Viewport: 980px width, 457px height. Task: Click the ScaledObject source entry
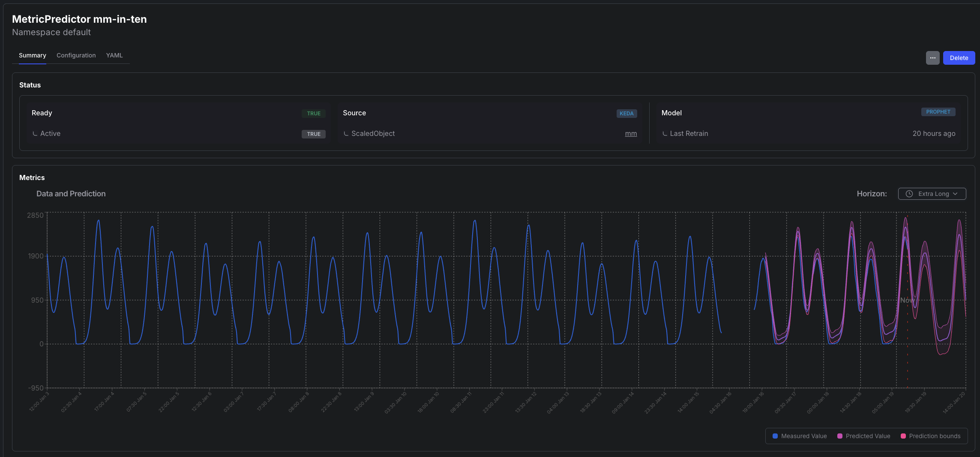point(373,133)
